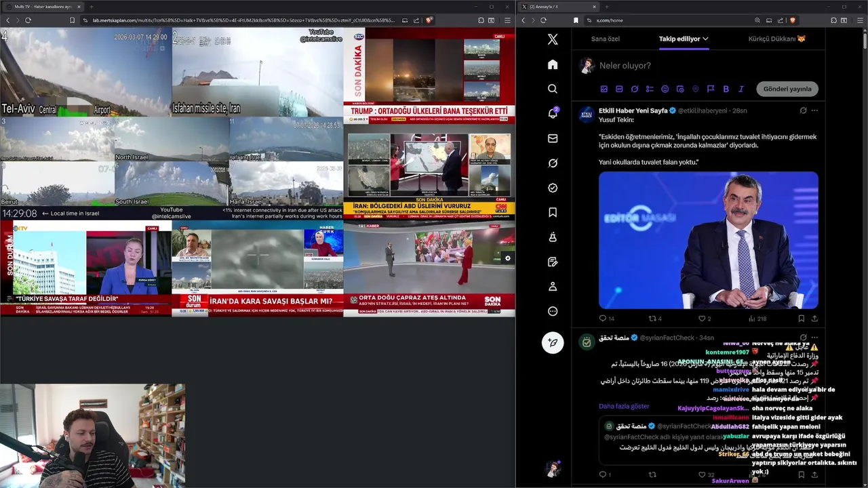868x488 pixels.
Task: Click the X logo in the sidebar
Action: tap(553, 39)
